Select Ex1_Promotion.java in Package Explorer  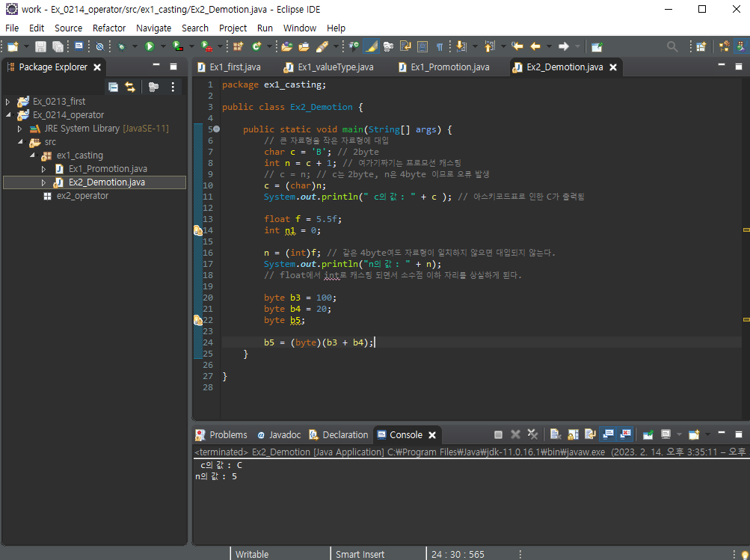[108, 169]
